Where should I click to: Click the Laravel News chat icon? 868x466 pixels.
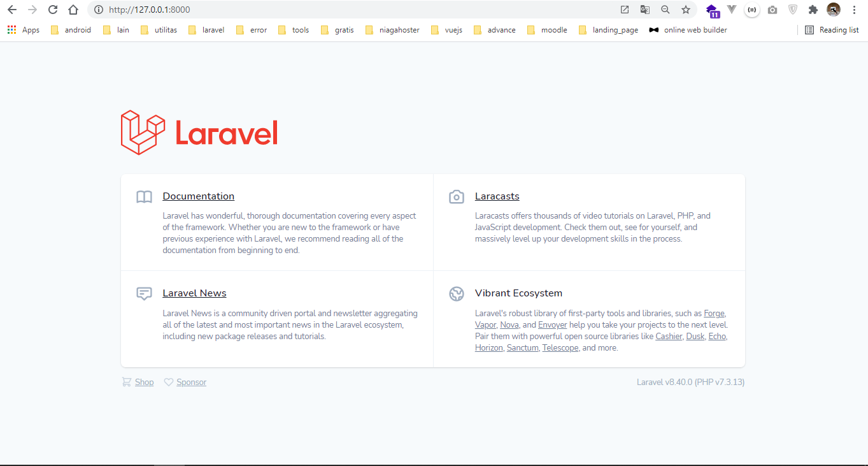[x=145, y=294]
